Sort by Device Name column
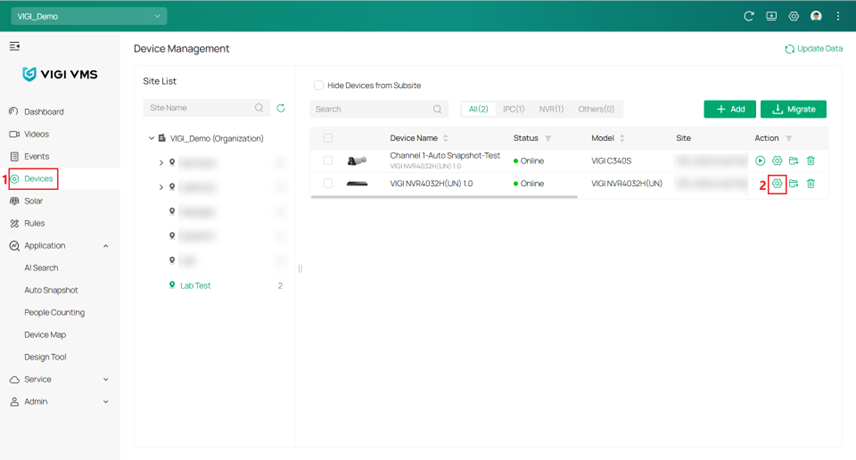Viewport: 856px width, 460px height. (x=445, y=138)
